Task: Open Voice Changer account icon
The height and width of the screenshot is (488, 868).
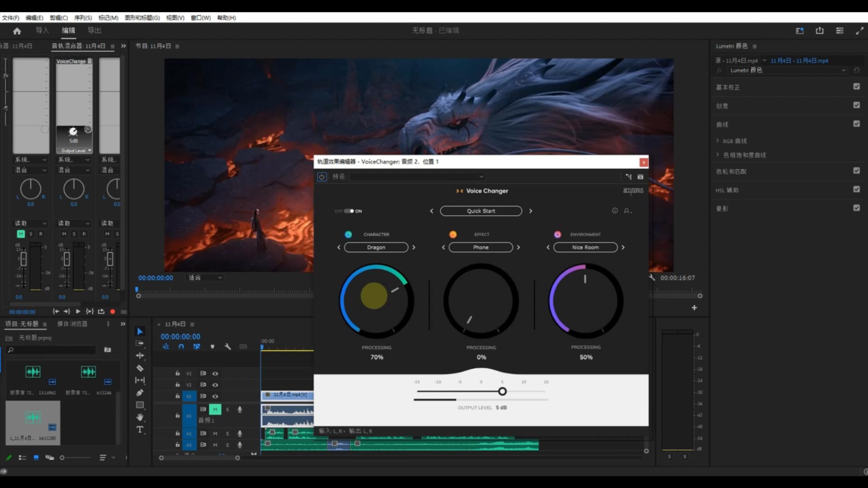Action: [627, 211]
